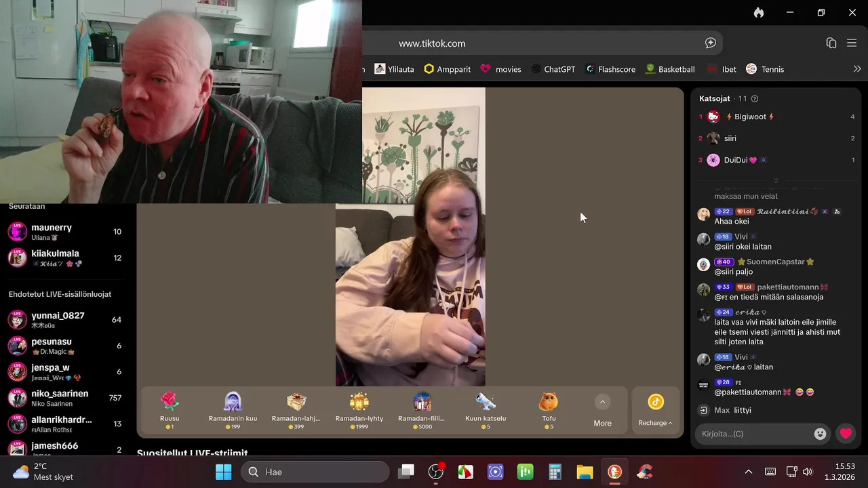The height and width of the screenshot is (488, 868).
Task: Open Railintiini's chat avatar
Action: [703, 215]
